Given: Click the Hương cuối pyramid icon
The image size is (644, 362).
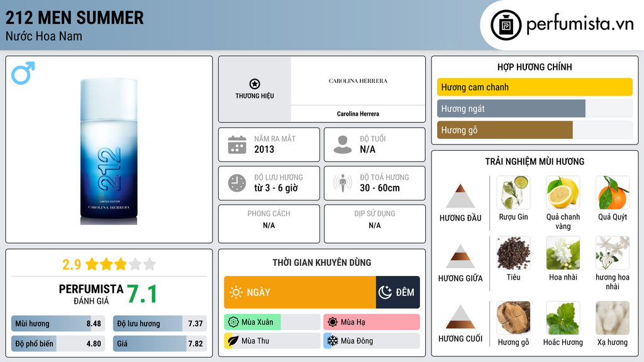Looking at the screenshot, I should click(x=460, y=317).
